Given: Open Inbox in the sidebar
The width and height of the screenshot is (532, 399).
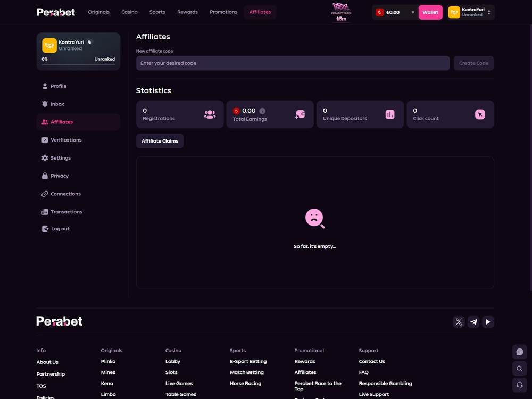Looking at the screenshot, I should tap(78, 104).
